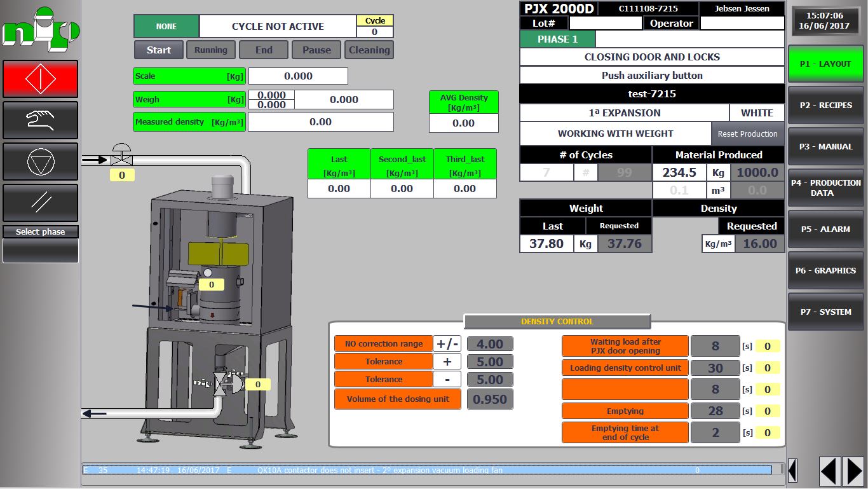This screenshot has height=489, width=868.
Task: Click the CYCLE NOT ACTIVE status text
Action: click(x=278, y=27)
